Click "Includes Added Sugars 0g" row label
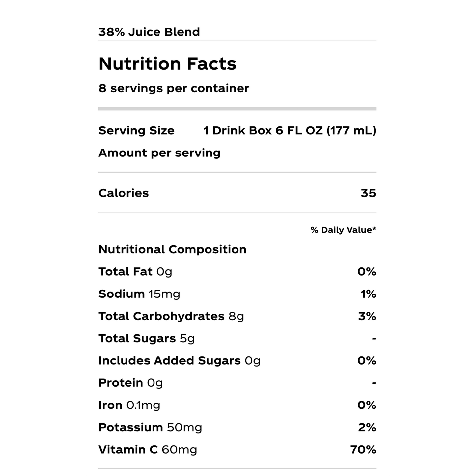Image resolution: width=476 pixels, height=476 pixels. pyautogui.click(x=180, y=361)
